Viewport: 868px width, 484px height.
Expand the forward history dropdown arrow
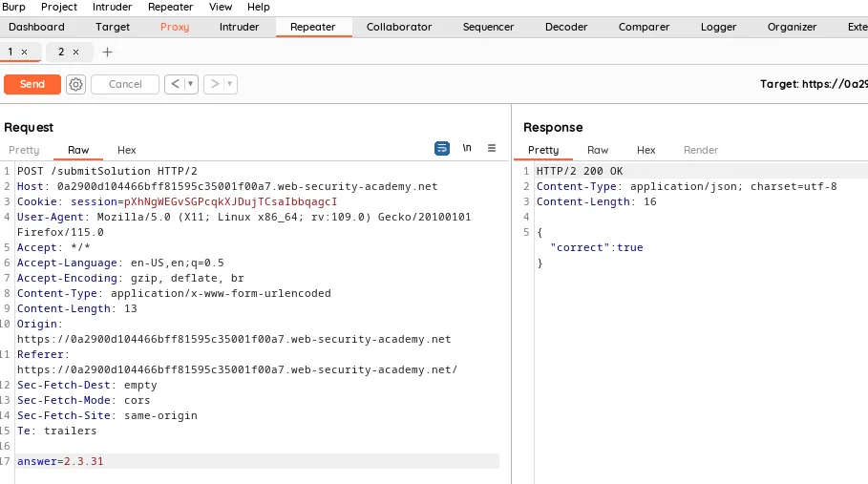click(x=230, y=84)
